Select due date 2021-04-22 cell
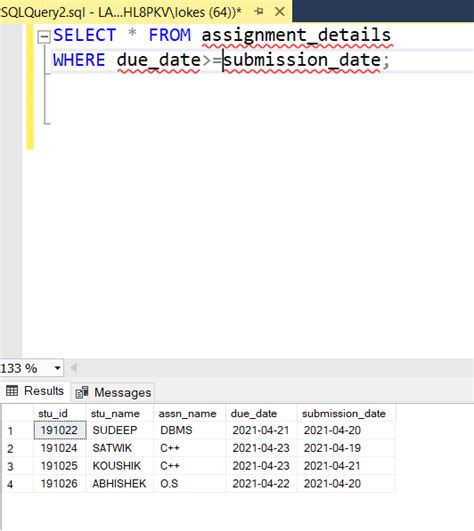Screen dimensions: 474x531 pyautogui.click(x=261, y=484)
